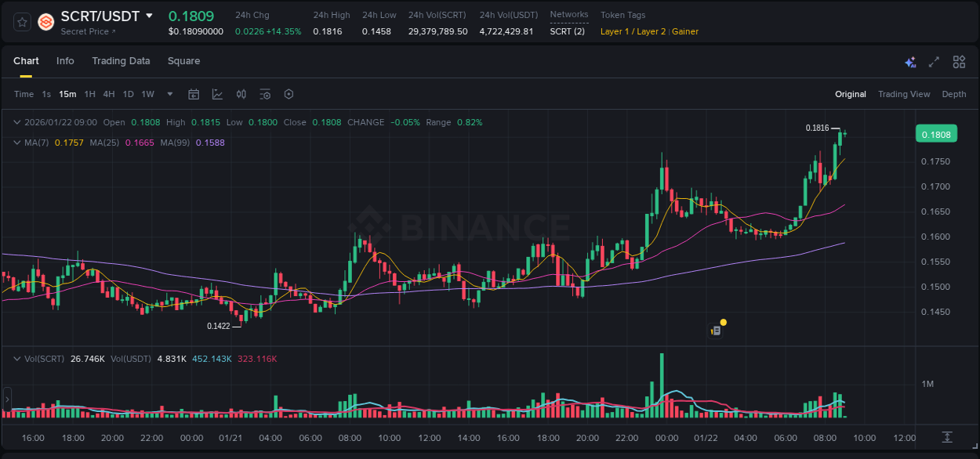Click the Gainer token tag
This screenshot has width=980, height=459.
click(x=686, y=32)
